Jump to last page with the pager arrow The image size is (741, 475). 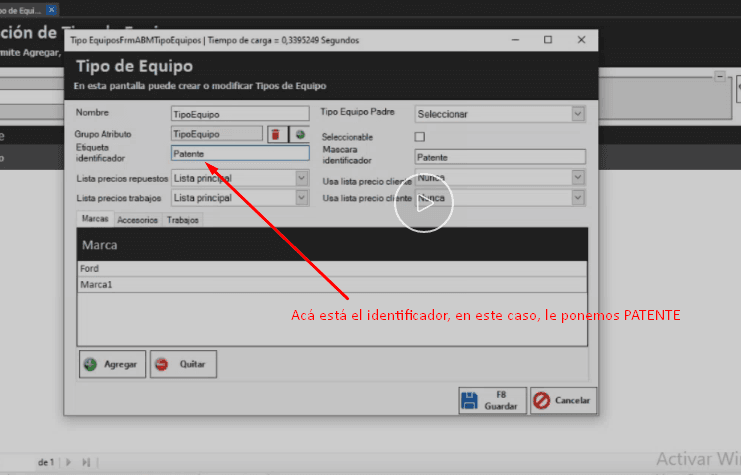tap(87, 462)
